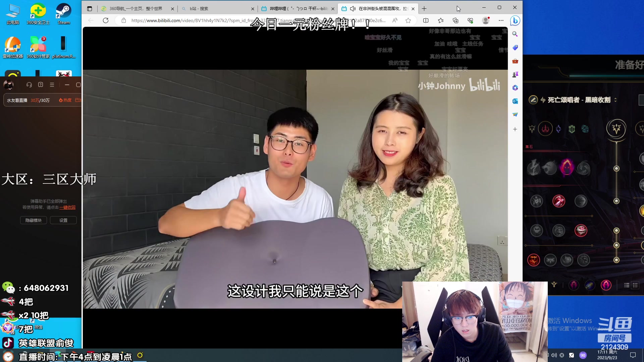Open the Edge profile avatar
The height and width of the screenshot is (362, 644).
(486, 20)
